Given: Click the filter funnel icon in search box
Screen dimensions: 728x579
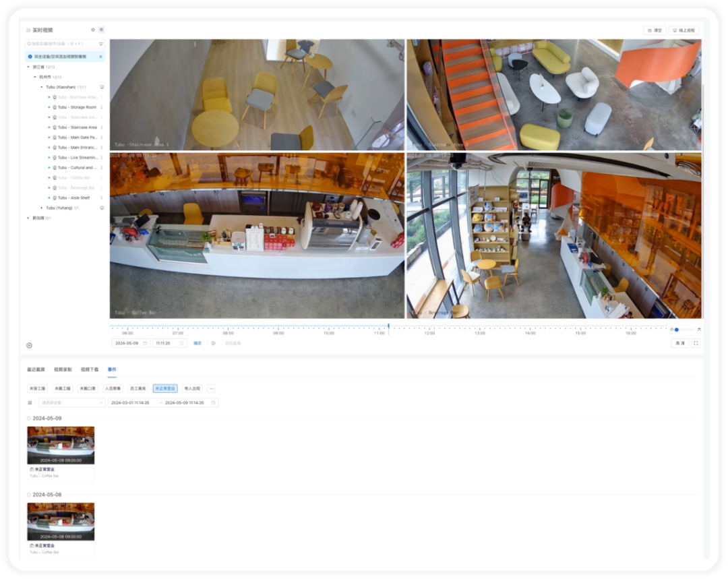Looking at the screenshot, I should coord(100,44).
